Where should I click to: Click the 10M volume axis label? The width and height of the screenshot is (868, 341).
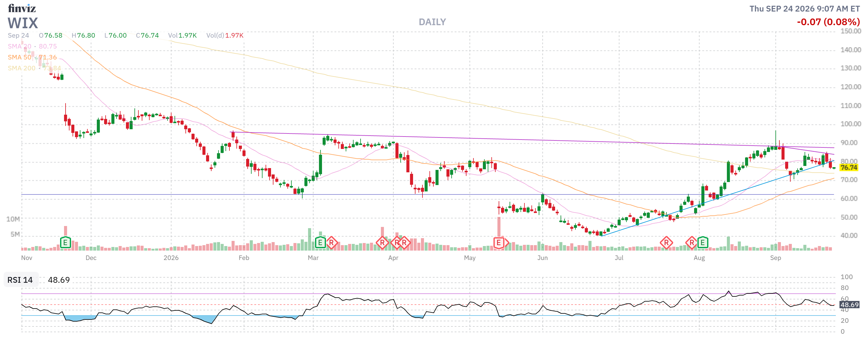coord(13,219)
